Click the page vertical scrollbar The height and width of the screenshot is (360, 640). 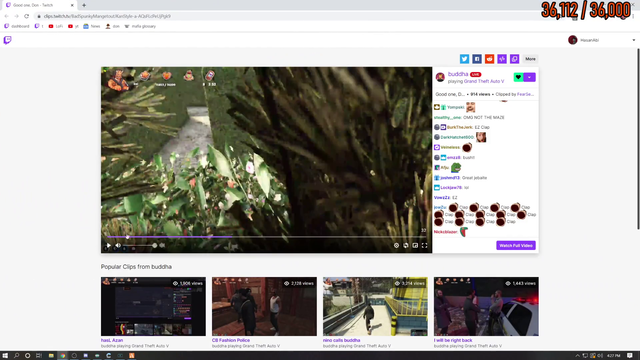[638, 139]
